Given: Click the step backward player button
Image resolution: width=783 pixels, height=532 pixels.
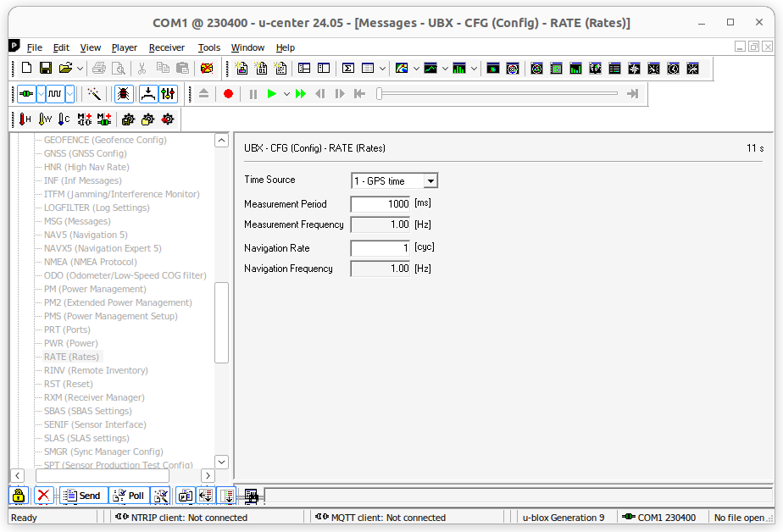Looking at the screenshot, I should point(320,94).
